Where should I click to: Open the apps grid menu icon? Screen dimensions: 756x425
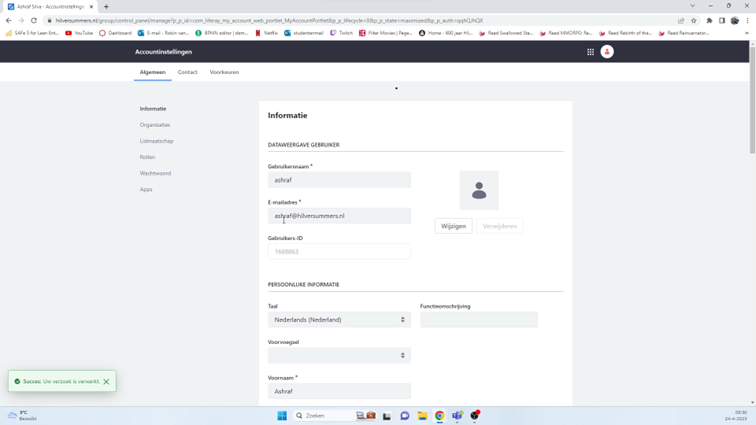590,52
